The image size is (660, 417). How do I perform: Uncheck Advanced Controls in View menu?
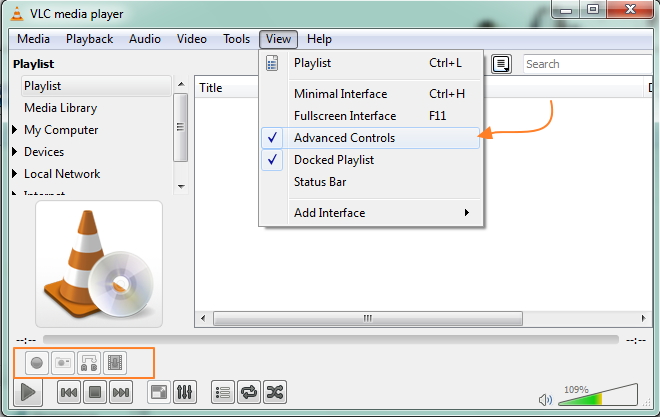tap(344, 138)
